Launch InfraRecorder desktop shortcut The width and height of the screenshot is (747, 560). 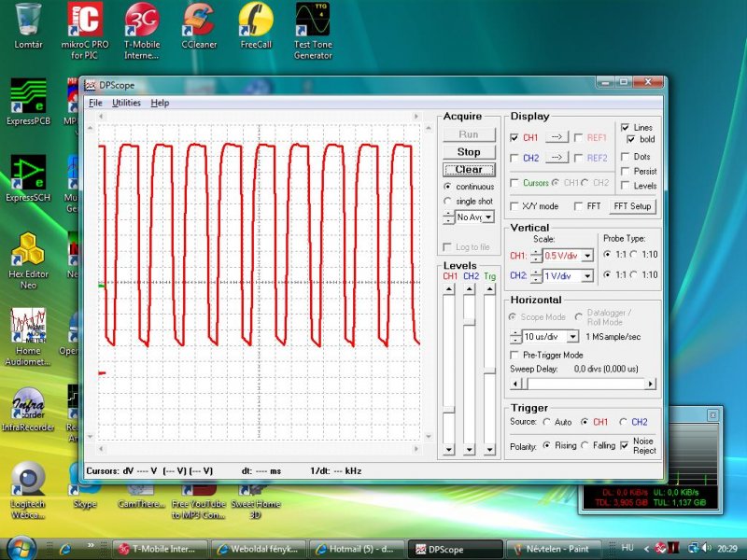click(28, 409)
